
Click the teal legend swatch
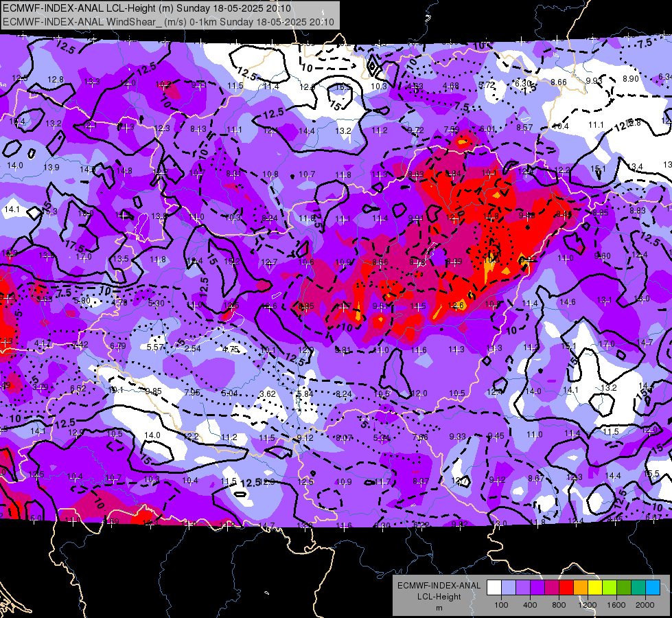(638, 588)
